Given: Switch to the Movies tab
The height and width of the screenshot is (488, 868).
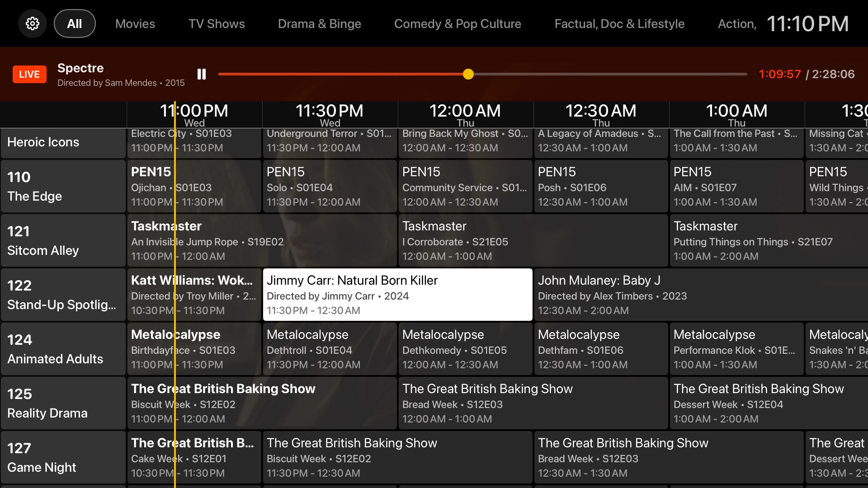Looking at the screenshot, I should point(135,23).
